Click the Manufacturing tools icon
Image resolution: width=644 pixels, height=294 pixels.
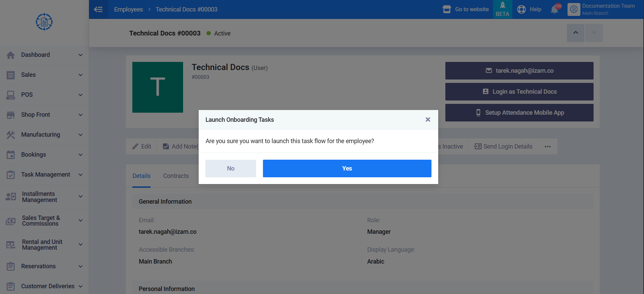(10, 135)
